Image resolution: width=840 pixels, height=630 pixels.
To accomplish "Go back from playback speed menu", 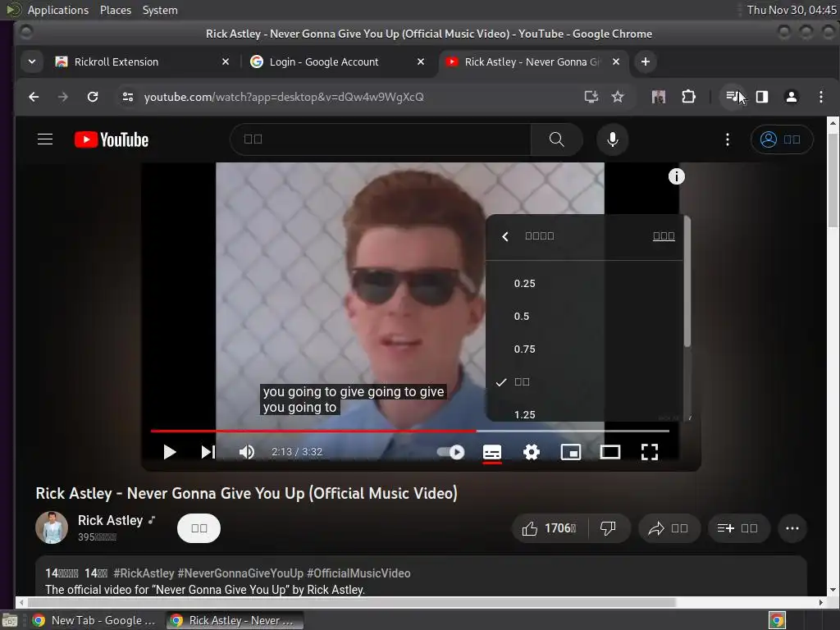I will coord(504,236).
